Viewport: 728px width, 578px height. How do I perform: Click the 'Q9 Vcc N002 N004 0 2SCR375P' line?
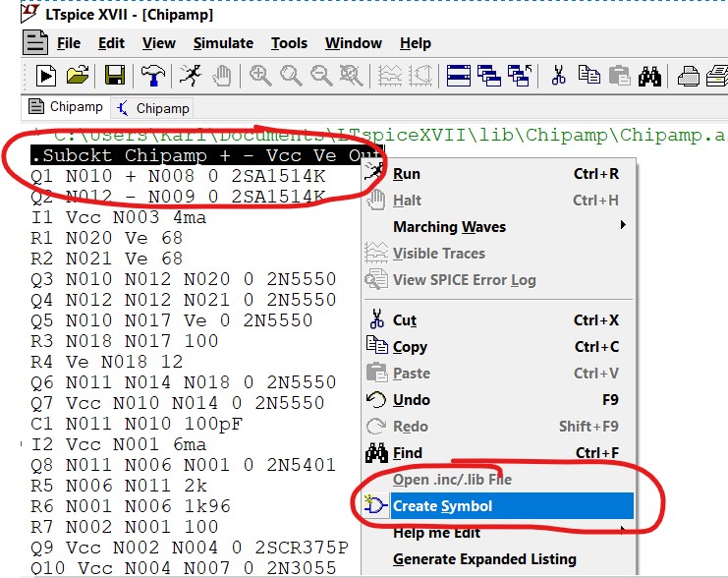pos(190,548)
